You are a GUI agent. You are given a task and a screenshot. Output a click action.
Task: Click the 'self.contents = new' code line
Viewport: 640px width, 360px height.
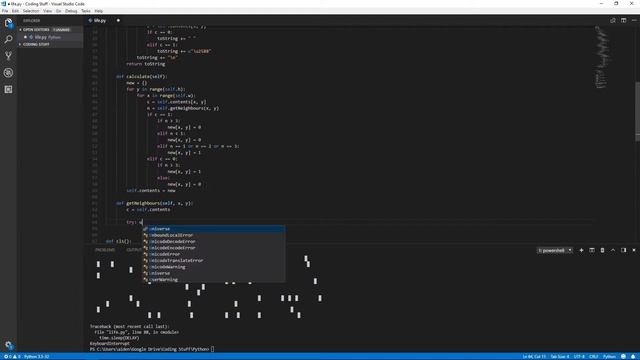point(151,190)
